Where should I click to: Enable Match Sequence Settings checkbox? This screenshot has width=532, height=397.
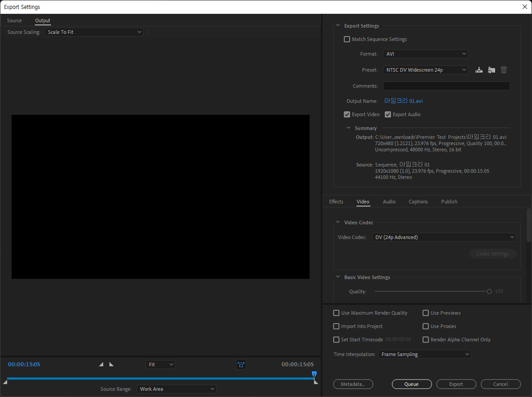click(x=347, y=40)
